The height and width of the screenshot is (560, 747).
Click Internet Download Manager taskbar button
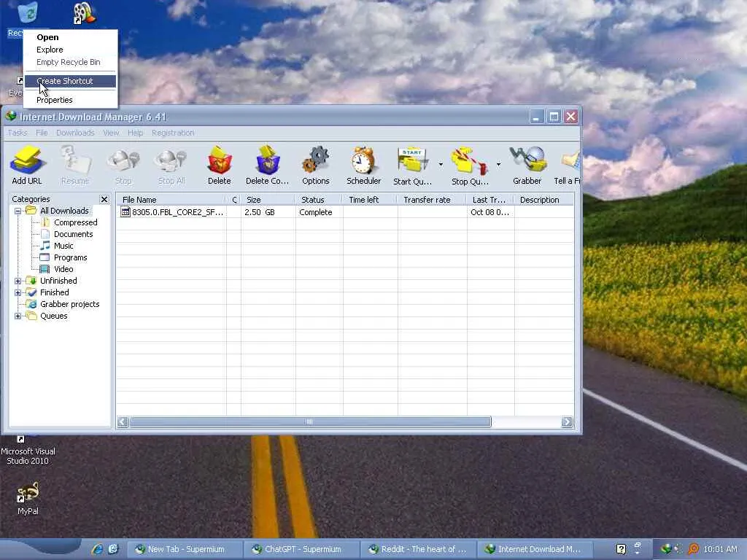535,549
